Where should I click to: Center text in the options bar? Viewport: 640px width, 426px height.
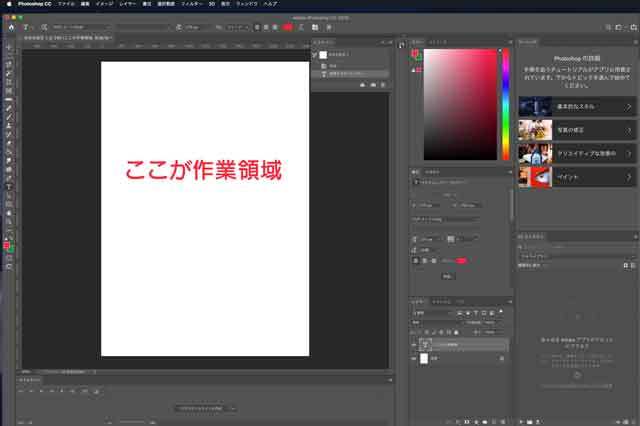coord(266,27)
